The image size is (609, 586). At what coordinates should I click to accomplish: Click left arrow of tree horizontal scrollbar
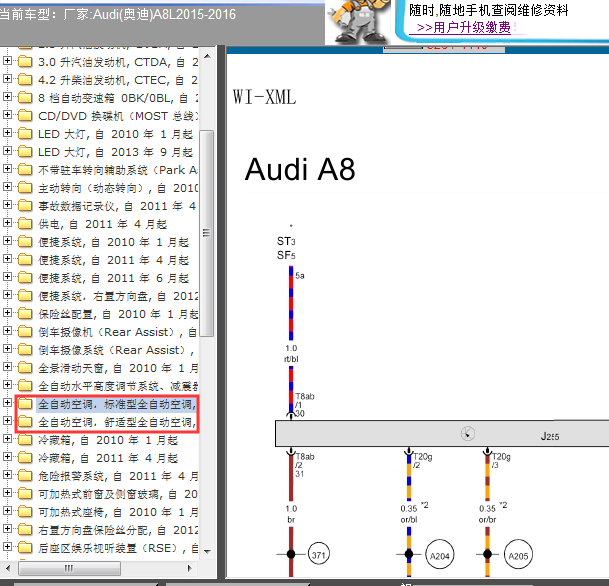tap(9, 569)
